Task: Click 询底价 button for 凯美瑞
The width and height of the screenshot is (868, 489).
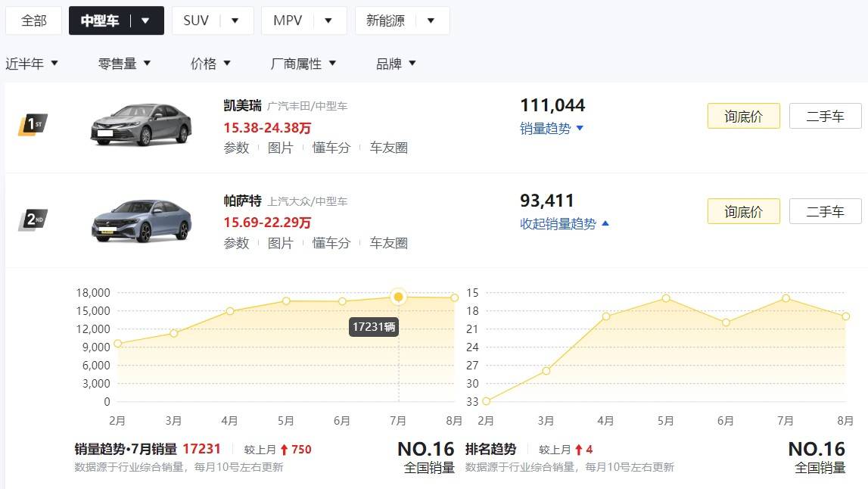Action: [x=743, y=117]
